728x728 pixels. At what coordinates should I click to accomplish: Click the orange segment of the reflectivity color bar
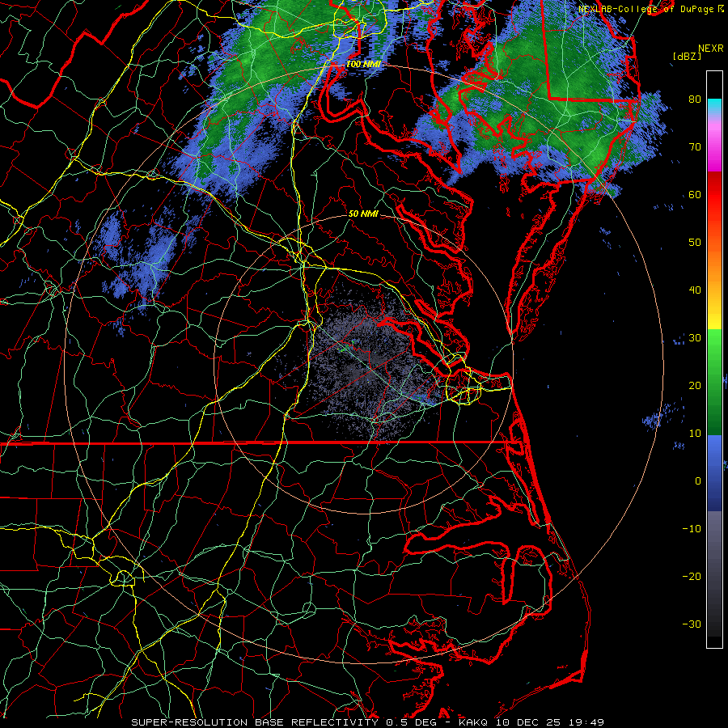click(714, 260)
